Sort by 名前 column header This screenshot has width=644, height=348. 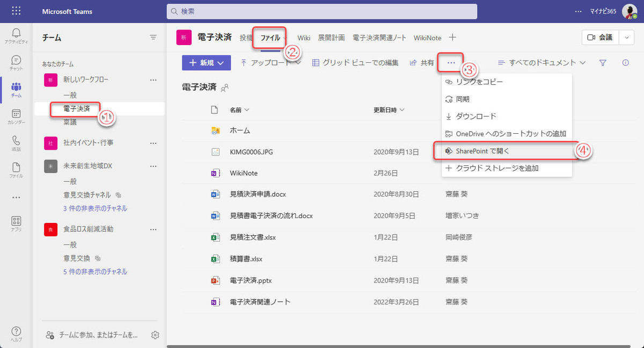(240, 110)
